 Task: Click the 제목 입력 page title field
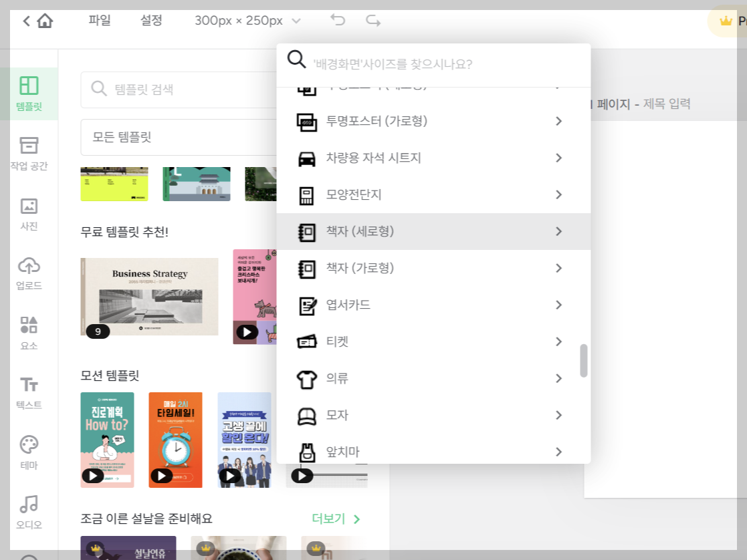pos(667,104)
